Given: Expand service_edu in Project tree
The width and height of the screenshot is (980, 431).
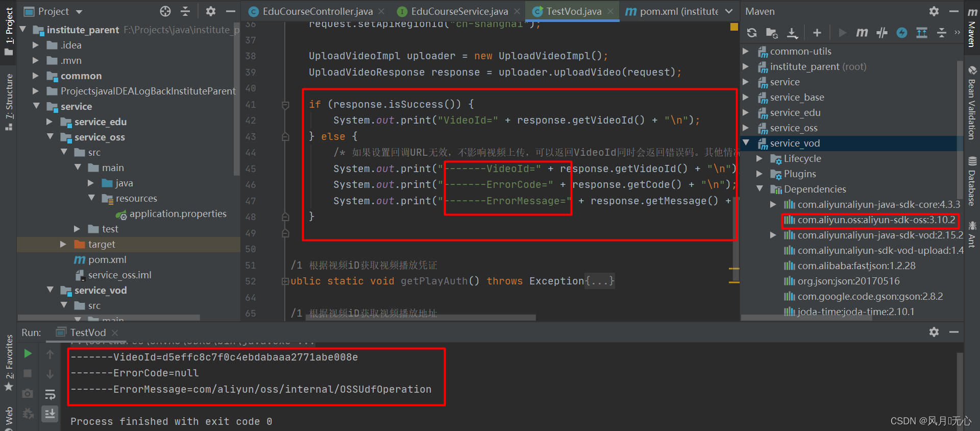Looking at the screenshot, I should pos(50,122).
